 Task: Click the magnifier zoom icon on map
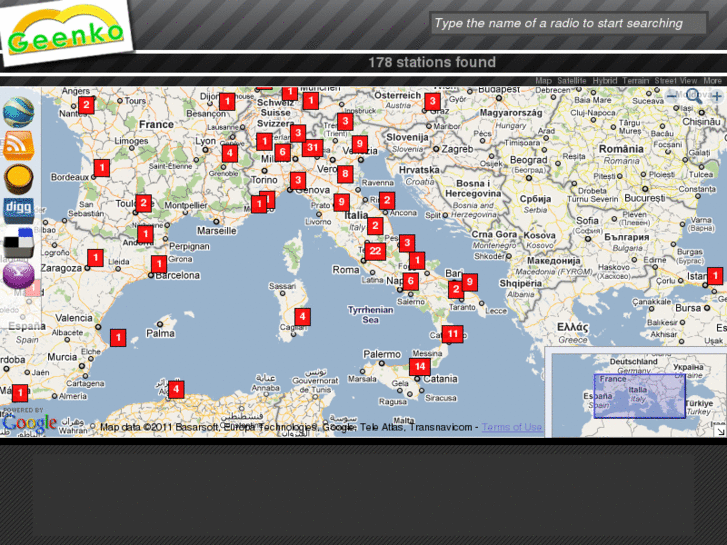point(694,96)
